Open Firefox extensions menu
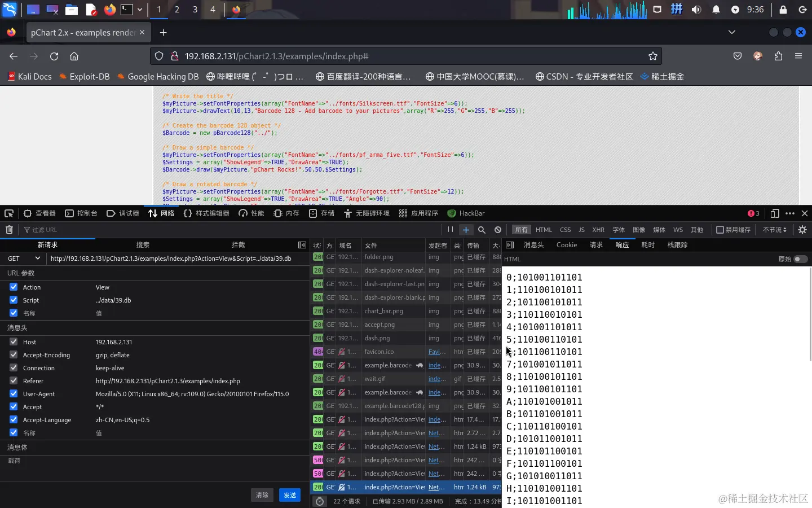 778,56
